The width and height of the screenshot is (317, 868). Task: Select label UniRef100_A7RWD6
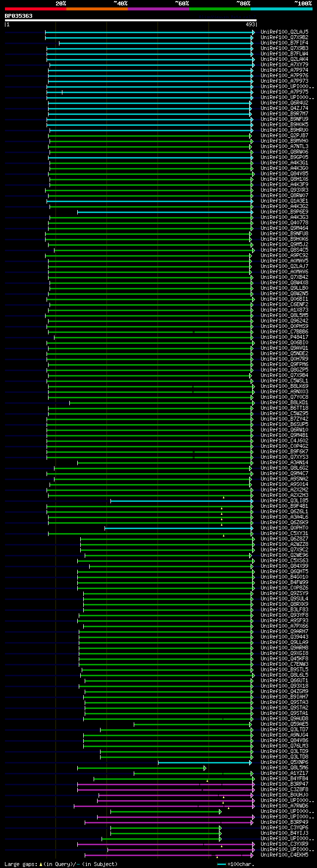pyautogui.click(x=284, y=806)
